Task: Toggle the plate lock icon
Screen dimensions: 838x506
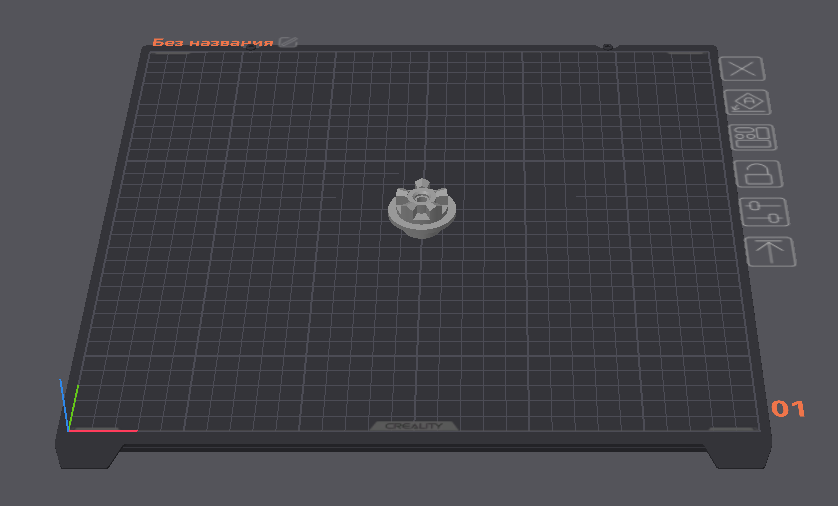Action: point(759,174)
